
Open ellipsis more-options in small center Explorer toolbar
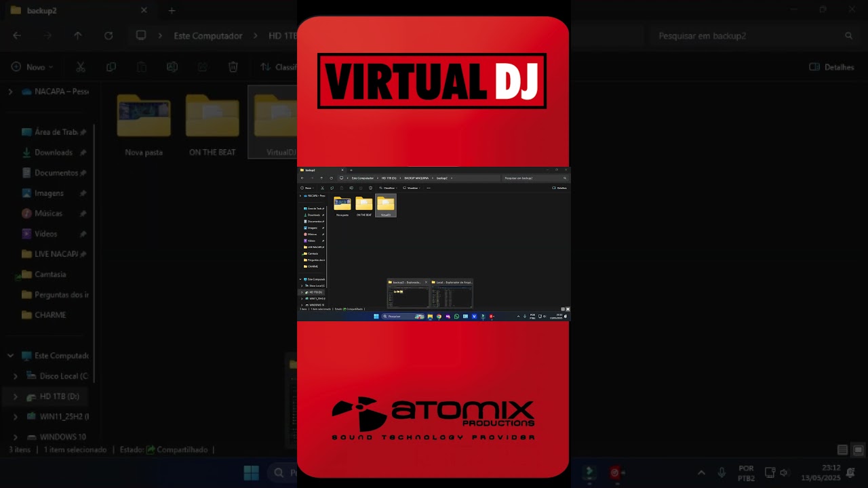click(429, 188)
